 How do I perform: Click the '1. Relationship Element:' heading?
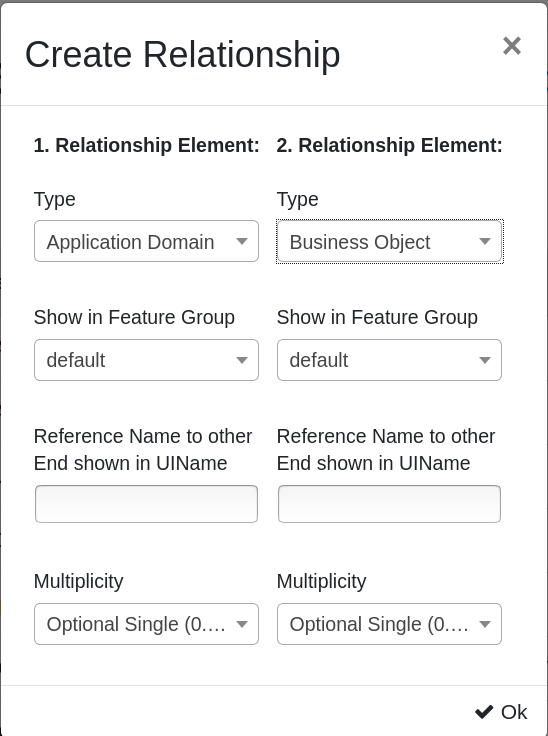pyautogui.click(x=147, y=145)
